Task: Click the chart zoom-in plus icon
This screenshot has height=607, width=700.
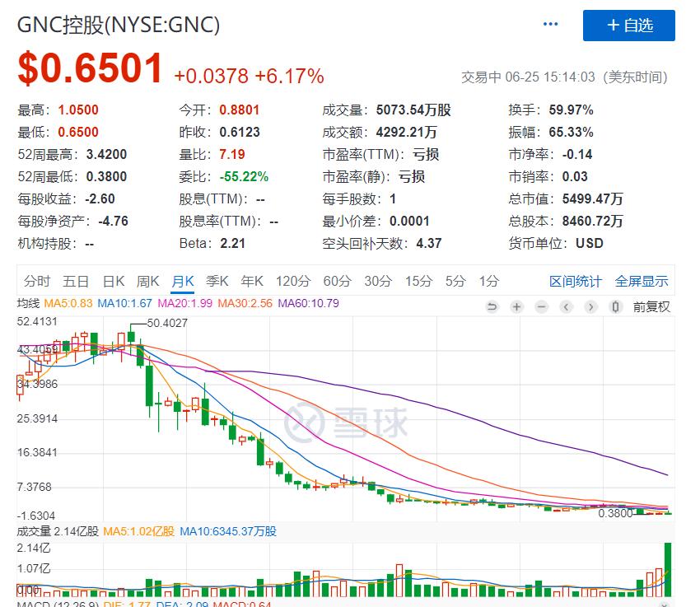Action: coord(516,306)
